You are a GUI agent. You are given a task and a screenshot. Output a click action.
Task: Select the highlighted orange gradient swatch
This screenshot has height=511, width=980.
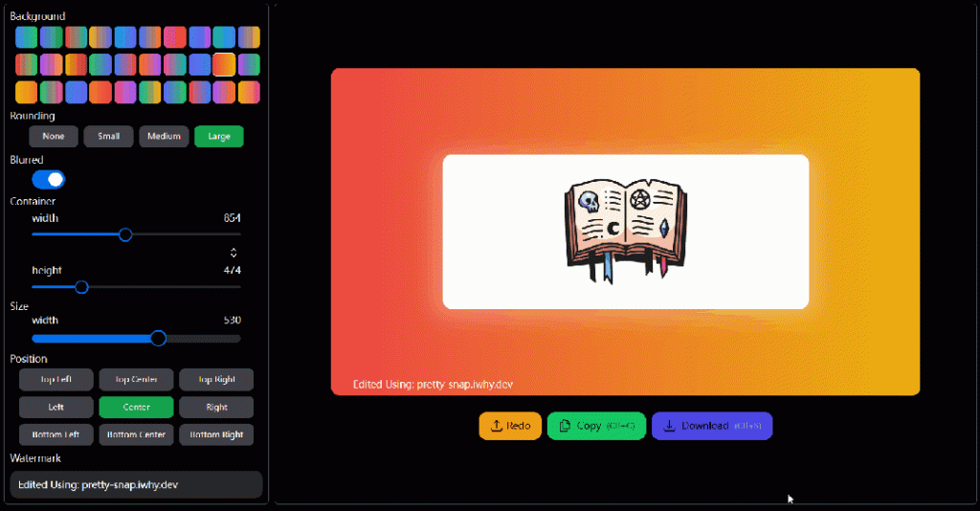click(x=224, y=64)
